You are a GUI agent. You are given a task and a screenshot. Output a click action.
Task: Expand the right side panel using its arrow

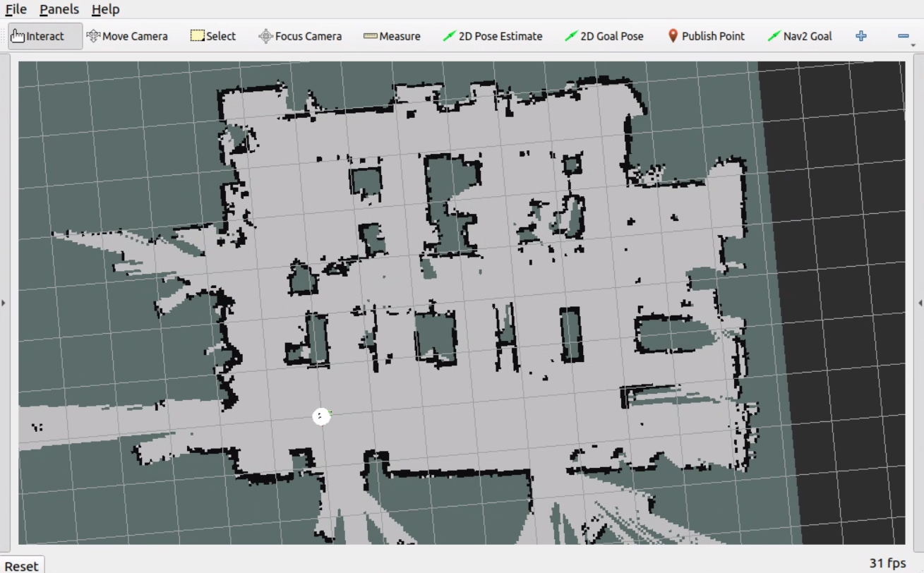(920, 302)
